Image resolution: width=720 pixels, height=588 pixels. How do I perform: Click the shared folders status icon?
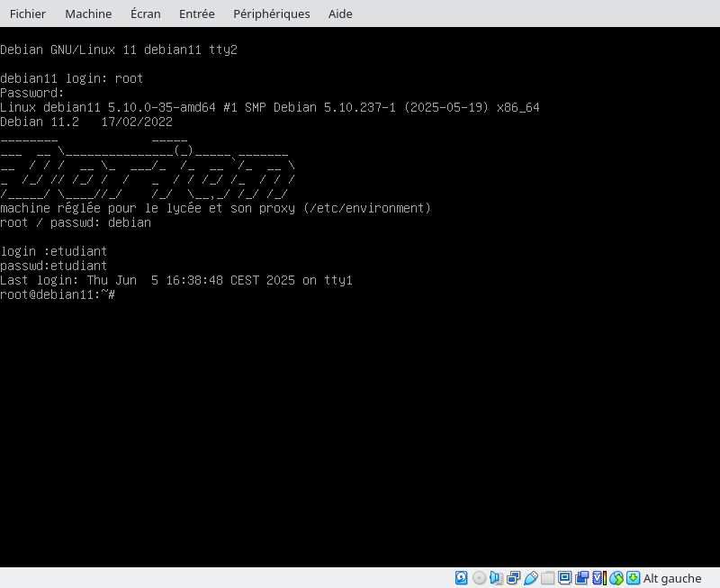[547, 578]
